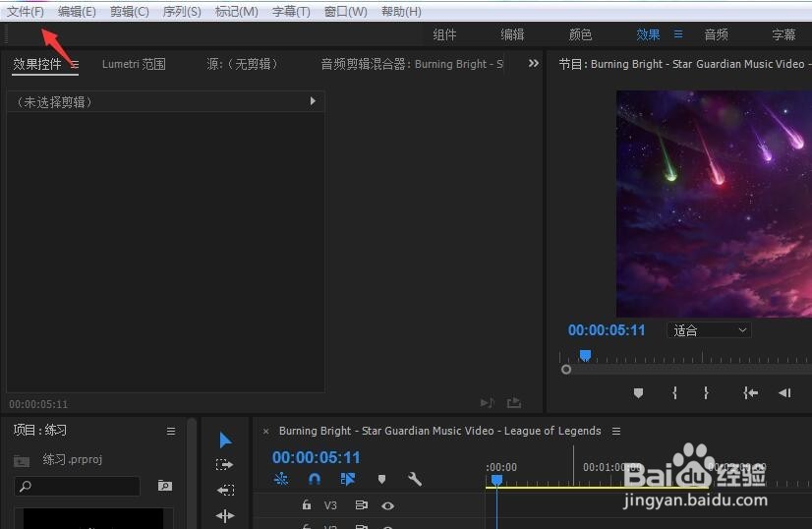
Task: Open timeline display settings wrench
Action: (415, 479)
